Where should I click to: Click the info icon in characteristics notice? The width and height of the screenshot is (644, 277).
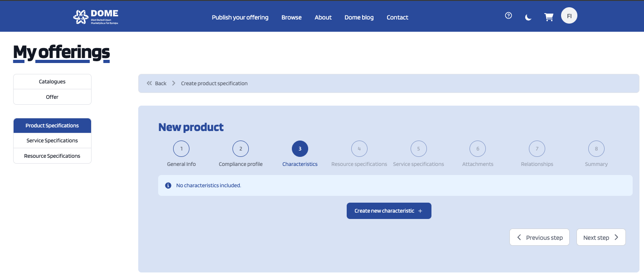click(168, 185)
